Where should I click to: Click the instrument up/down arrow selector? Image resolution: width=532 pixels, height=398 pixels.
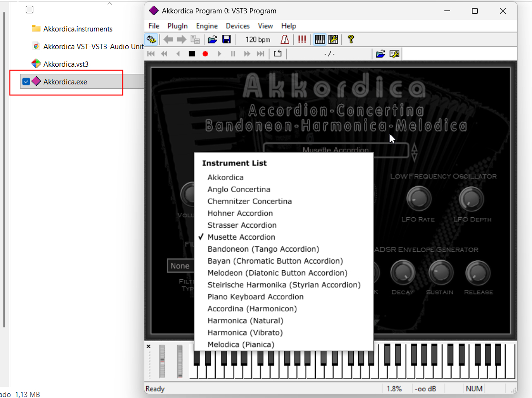coord(414,152)
